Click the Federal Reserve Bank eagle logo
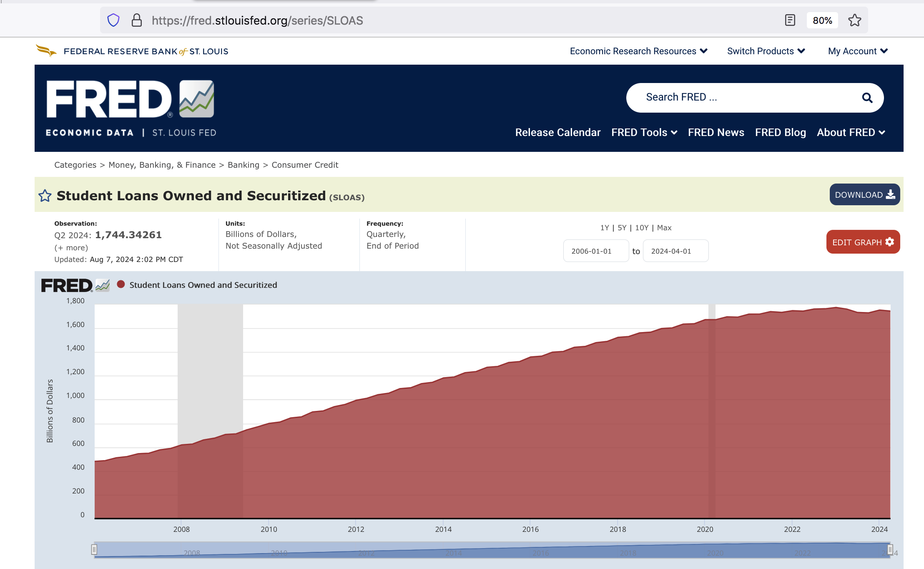Image resolution: width=924 pixels, height=569 pixels. tap(46, 51)
